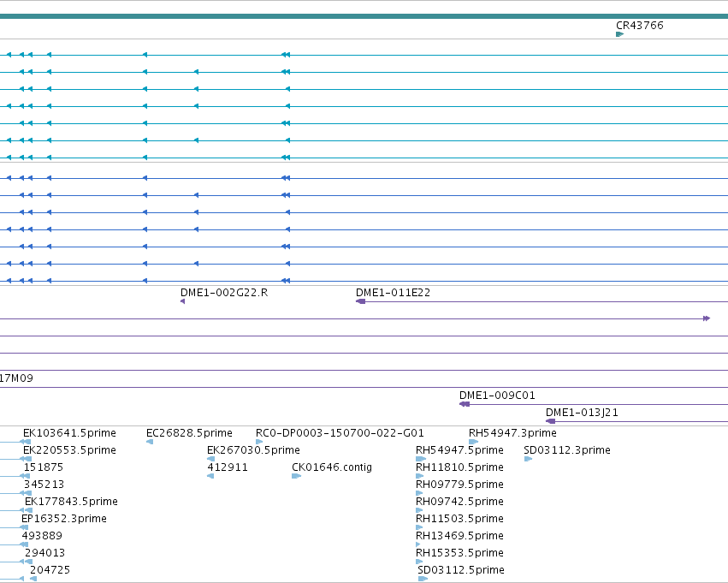This screenshot has width=728, height=583.
Task: Click the teal chromosome bar at top
Action: click(364, 16)
